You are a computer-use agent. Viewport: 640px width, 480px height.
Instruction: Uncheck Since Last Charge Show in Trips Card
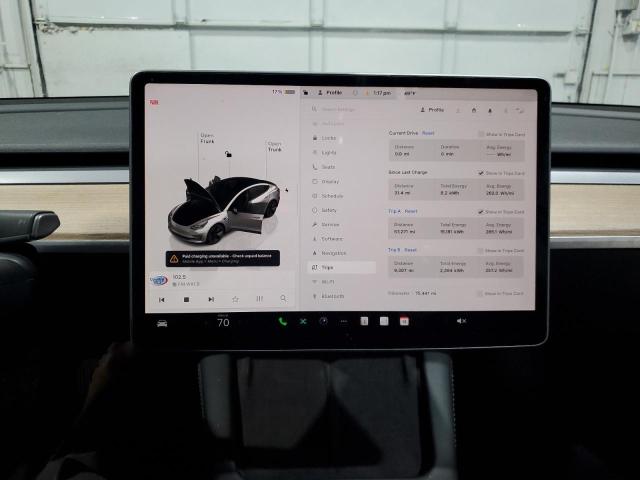(481, 172)
